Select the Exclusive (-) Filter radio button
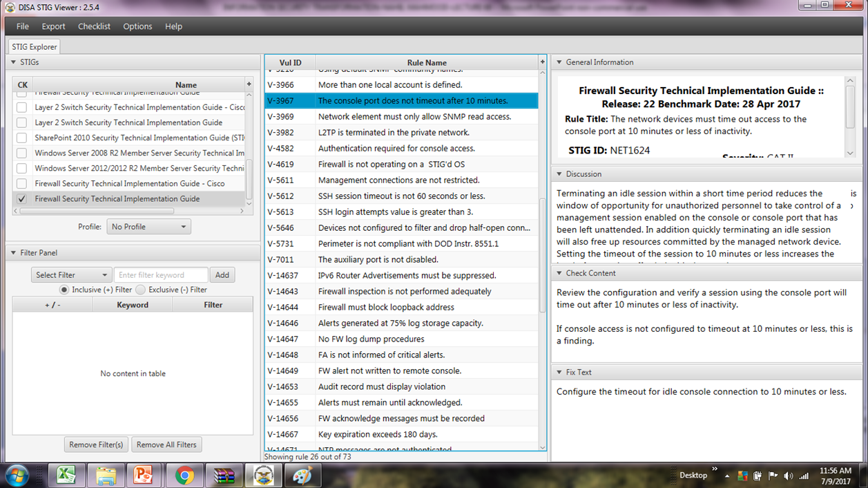 coord(141,290)
